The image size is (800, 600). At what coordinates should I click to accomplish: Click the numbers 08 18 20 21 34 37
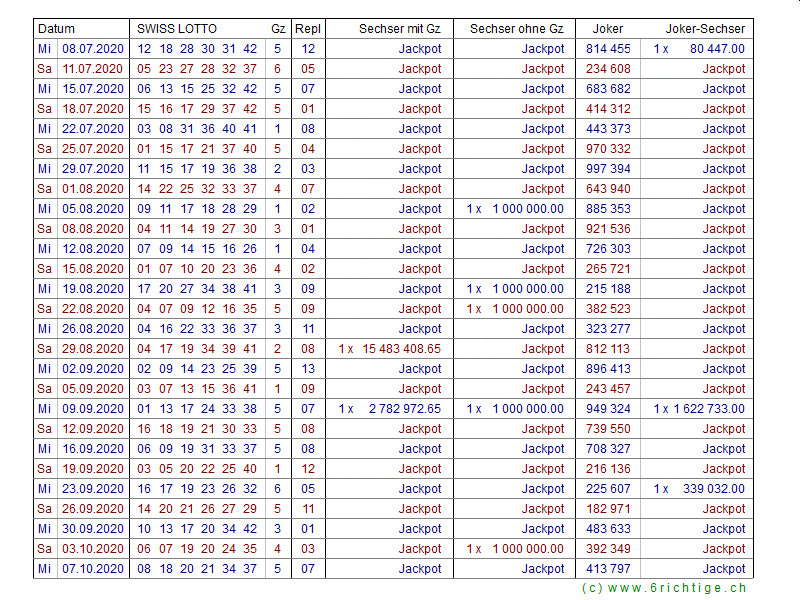pos(197,569)
